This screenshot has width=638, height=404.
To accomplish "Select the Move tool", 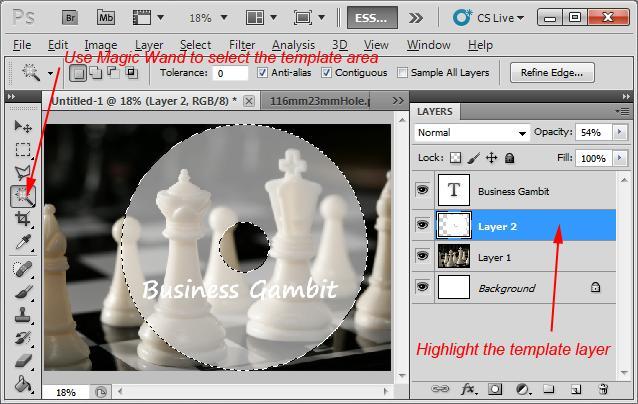I will click(x=23, y=127).
